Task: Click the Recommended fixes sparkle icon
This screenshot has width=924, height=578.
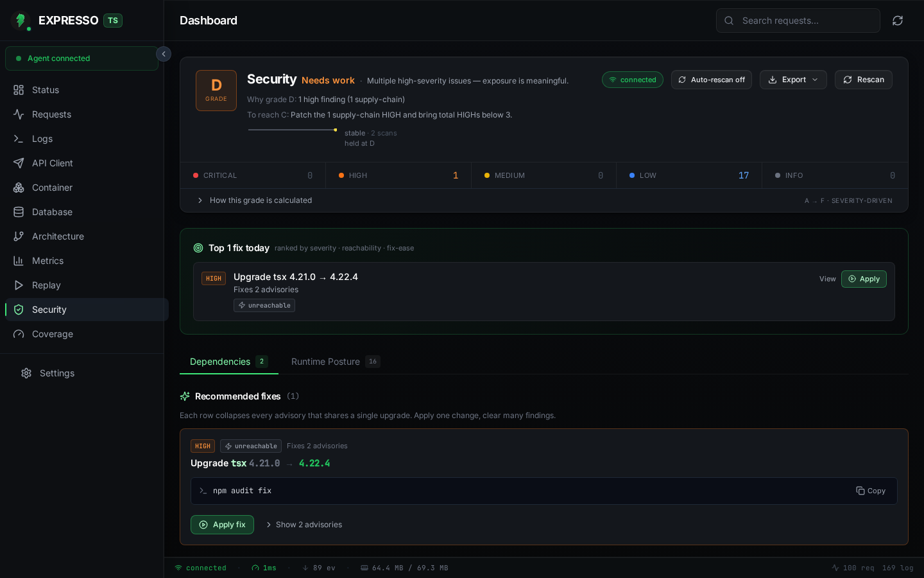Action: point(185,396)
